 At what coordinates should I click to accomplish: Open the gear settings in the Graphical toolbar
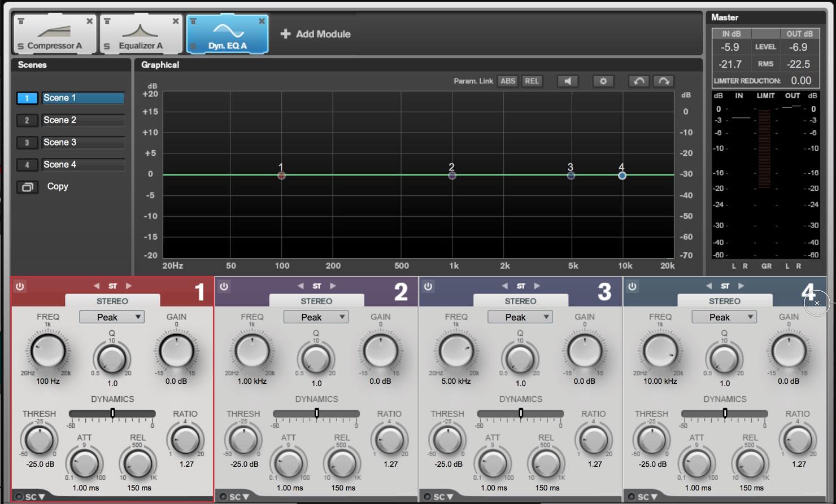(x=603, y=81)
